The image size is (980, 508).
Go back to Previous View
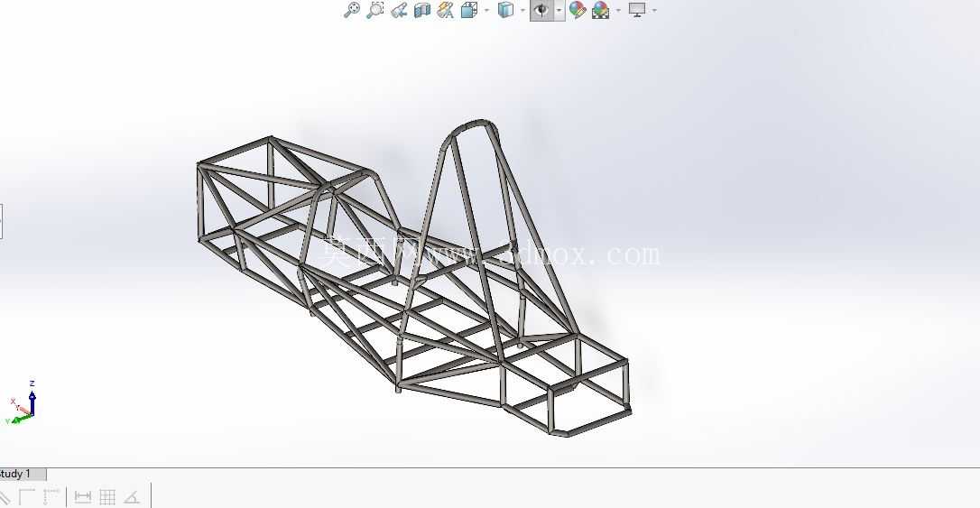(x=399, y=10)
